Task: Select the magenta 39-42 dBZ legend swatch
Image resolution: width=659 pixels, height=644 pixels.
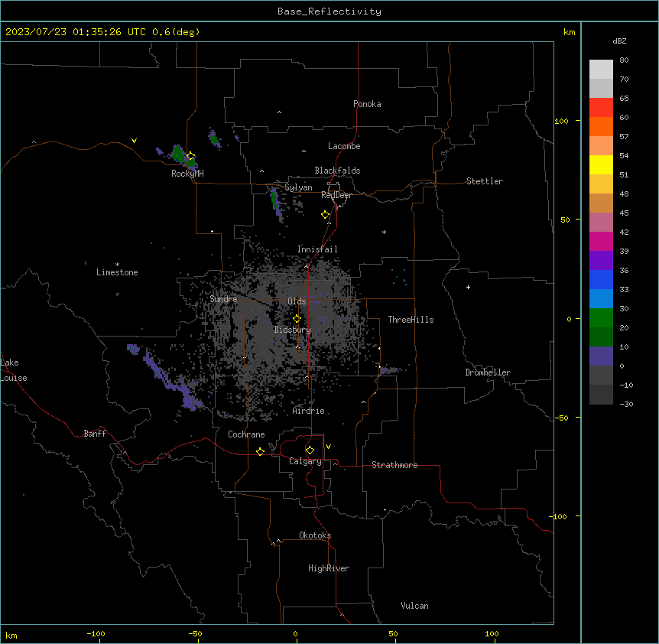Action: tap(601, 241)
